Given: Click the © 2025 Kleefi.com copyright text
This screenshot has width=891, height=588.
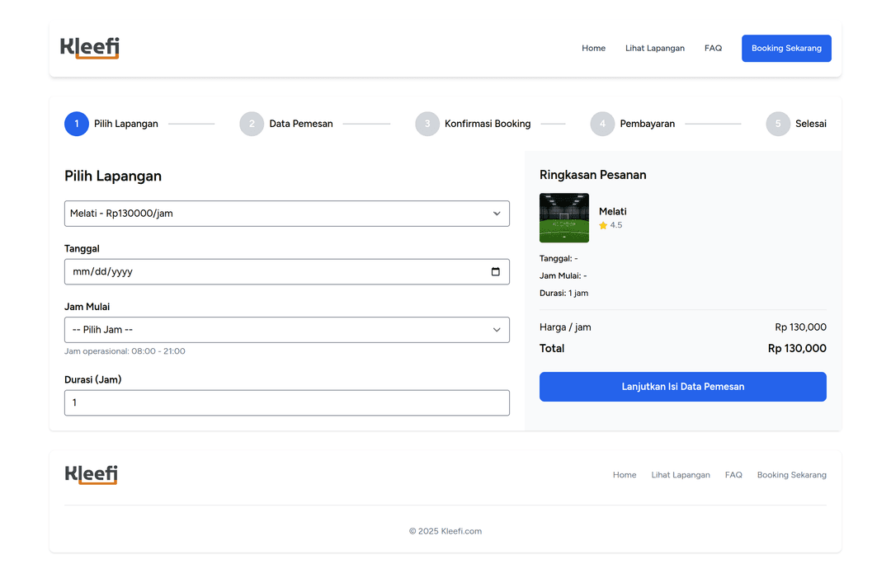Looking at the screenshot, I should (x=445, y=531).
